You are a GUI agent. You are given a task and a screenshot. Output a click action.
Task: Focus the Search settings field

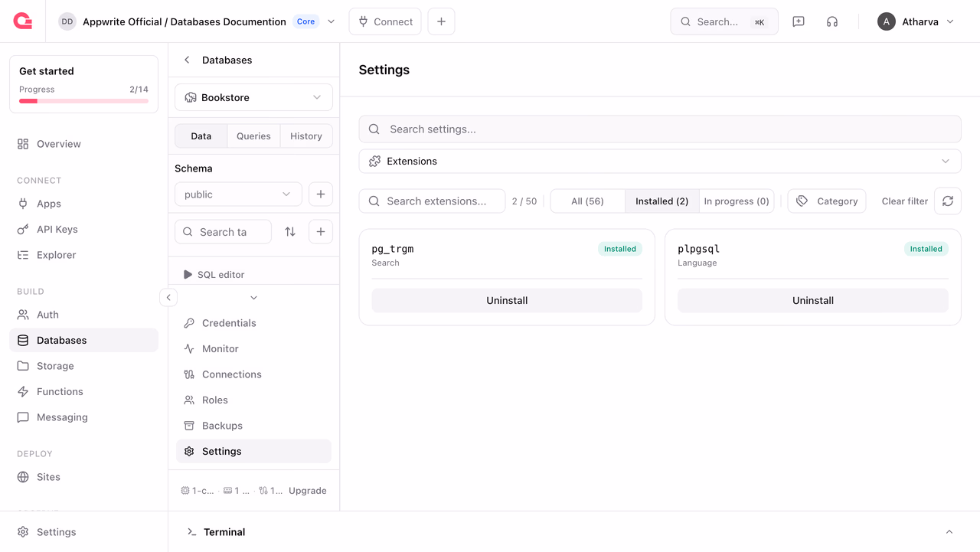(x=660, y=129)
